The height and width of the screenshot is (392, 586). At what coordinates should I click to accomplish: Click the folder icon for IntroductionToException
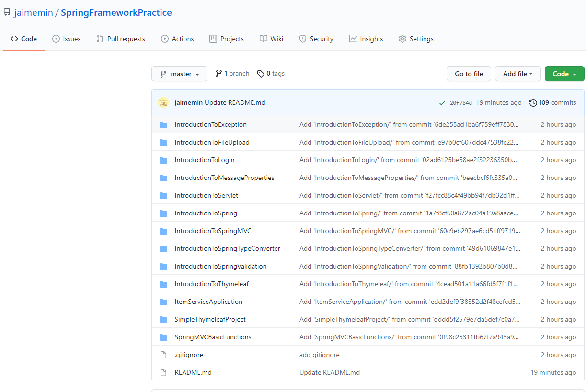tap(163, 125)
